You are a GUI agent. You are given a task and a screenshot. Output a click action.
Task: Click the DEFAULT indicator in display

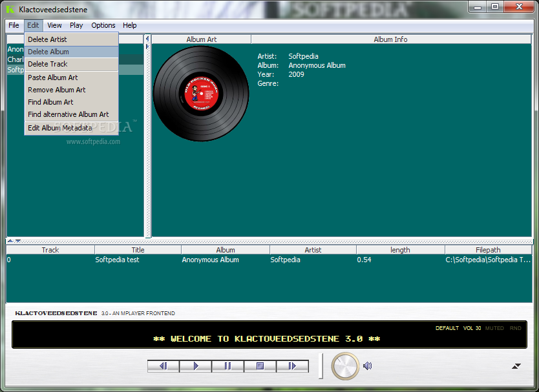point(447,328)
